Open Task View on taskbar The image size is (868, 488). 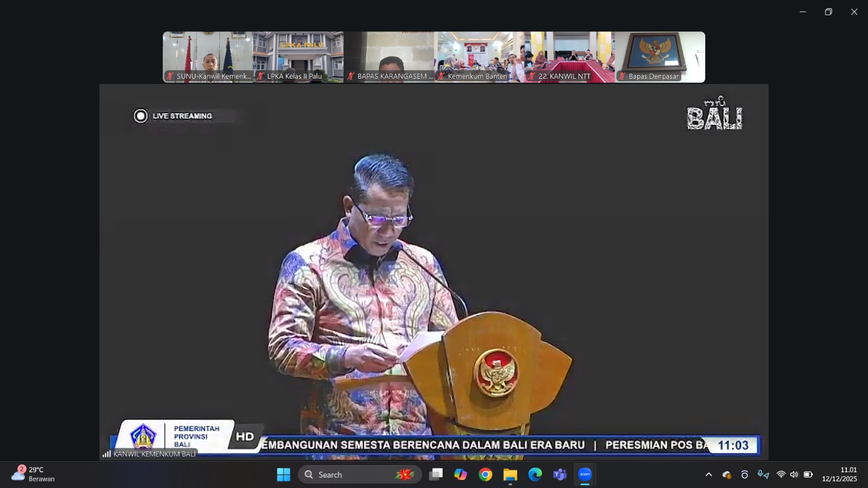pyautogui.click(x=436, y=474)
